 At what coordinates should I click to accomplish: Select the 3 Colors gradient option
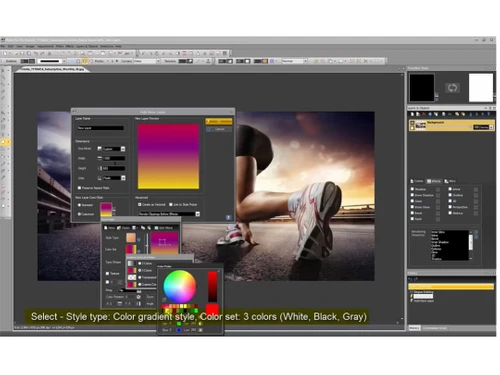[140, 270]
